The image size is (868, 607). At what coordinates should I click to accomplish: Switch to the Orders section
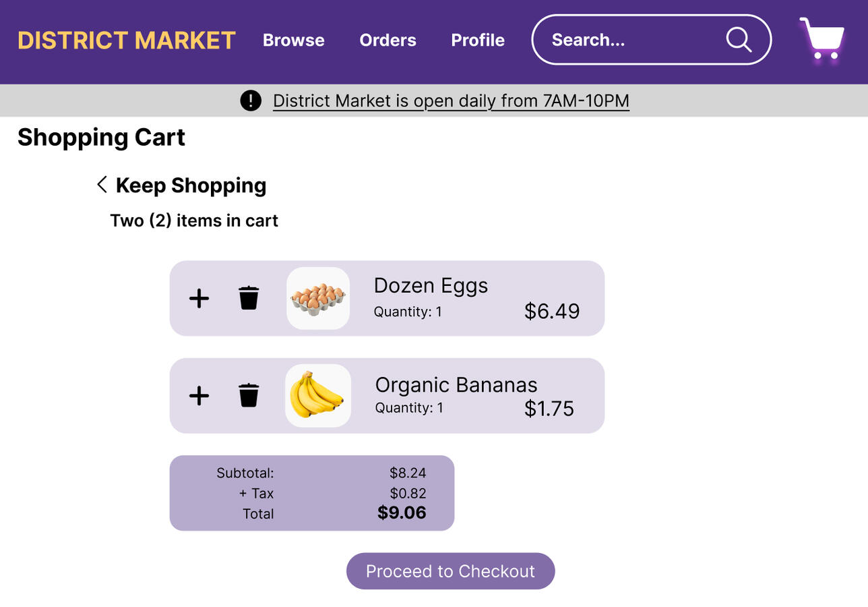pos(387,40)
